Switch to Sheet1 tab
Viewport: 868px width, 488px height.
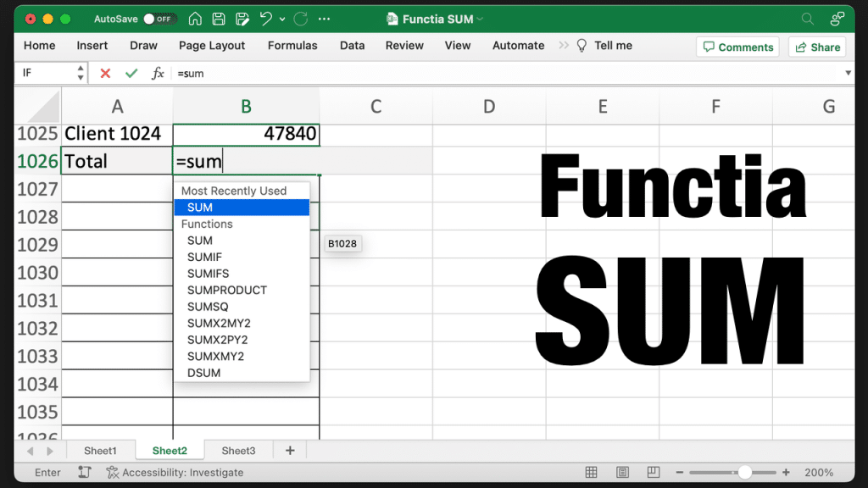tap(100, 451)
